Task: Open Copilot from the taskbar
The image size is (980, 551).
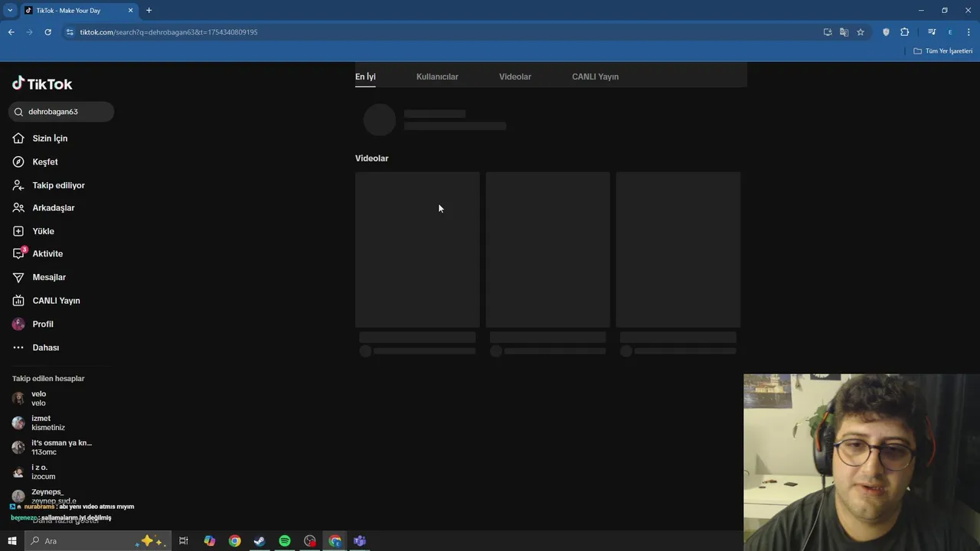Action: pos(209,541)
